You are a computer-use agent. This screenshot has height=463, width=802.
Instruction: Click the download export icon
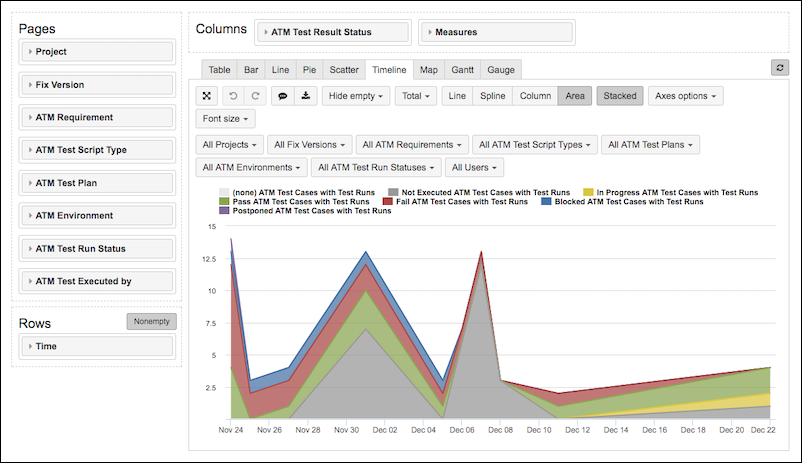tap(306, 96)
